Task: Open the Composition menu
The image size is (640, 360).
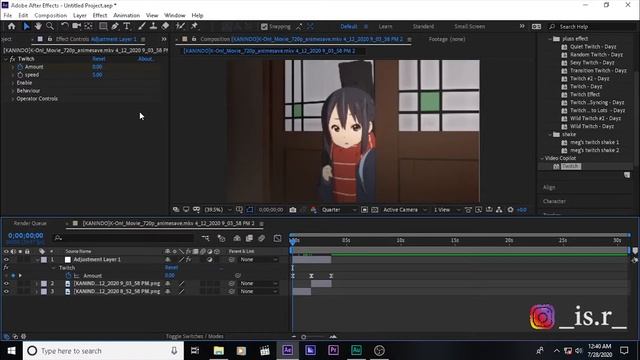Action: [51, 15]
